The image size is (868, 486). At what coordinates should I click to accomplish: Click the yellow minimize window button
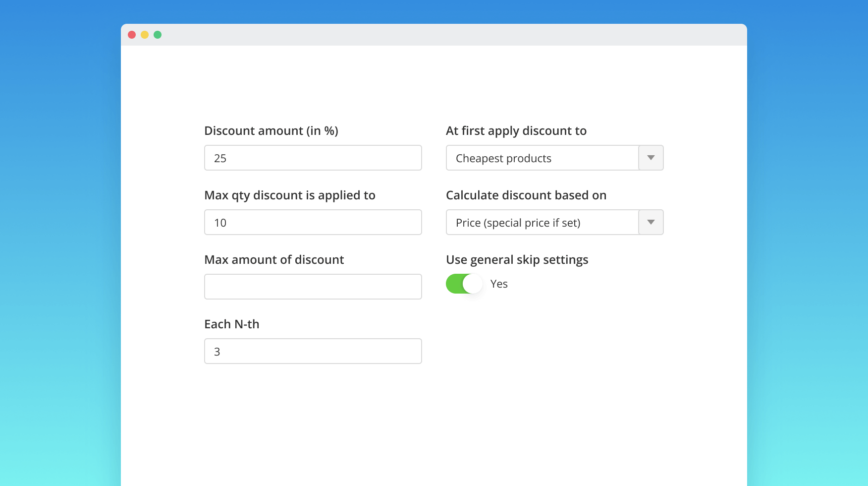point(145,35)
